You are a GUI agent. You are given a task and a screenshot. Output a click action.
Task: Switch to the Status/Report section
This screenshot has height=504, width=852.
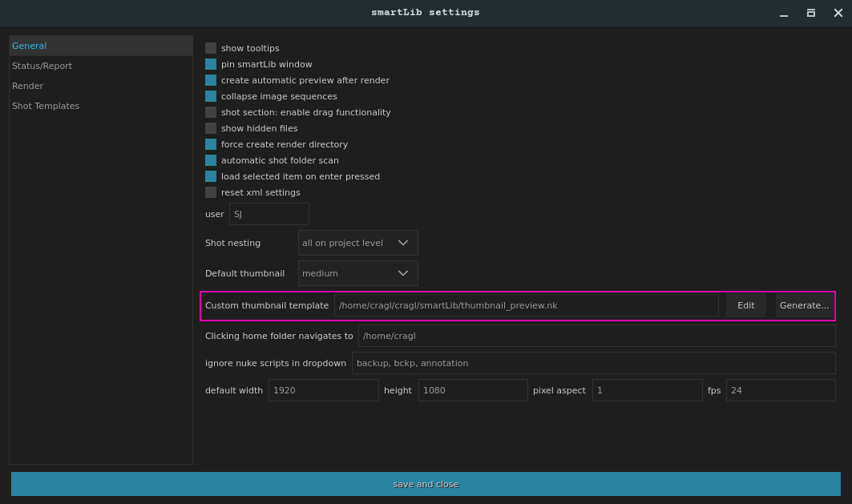click(42, 66)
